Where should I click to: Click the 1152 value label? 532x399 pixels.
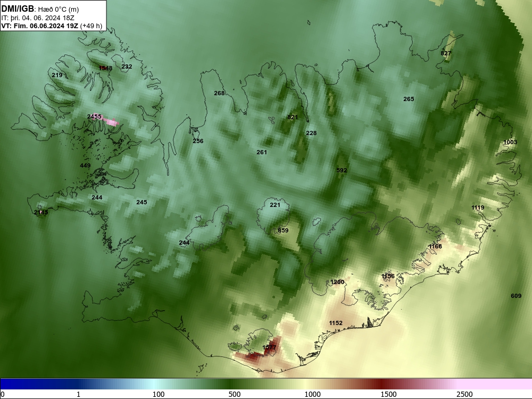point(336,323)
